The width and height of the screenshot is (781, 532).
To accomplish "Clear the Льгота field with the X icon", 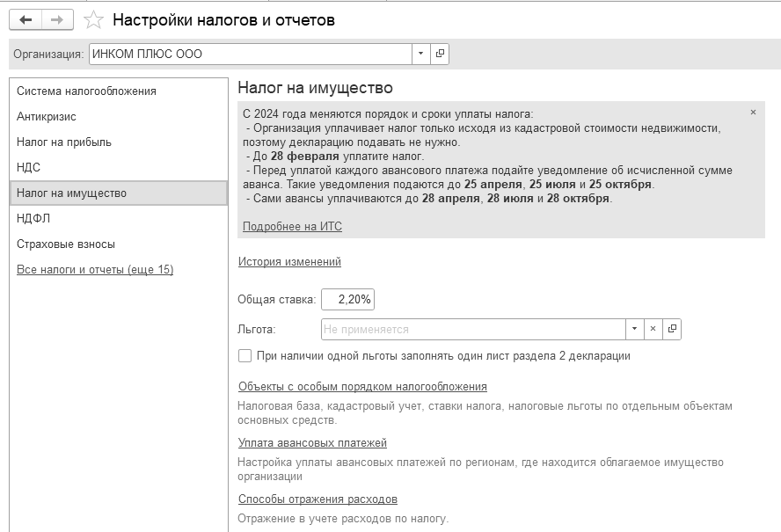I will click(x=653, y=329).
